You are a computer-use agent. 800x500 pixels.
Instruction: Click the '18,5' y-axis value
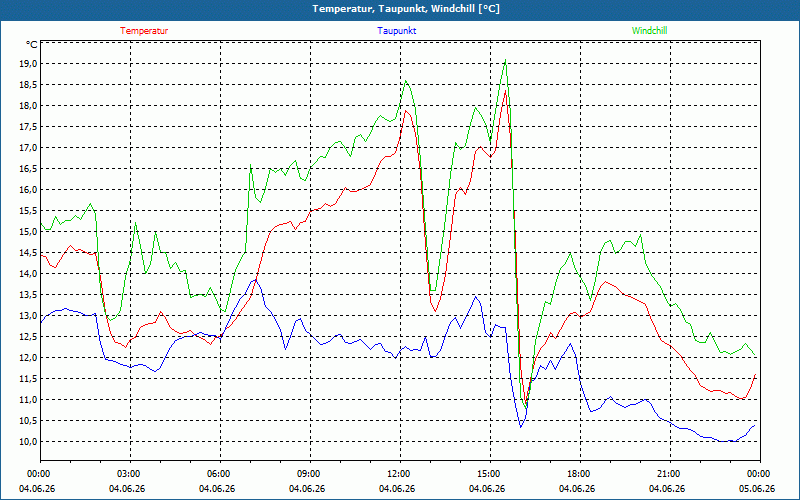(x=28, y=85)
